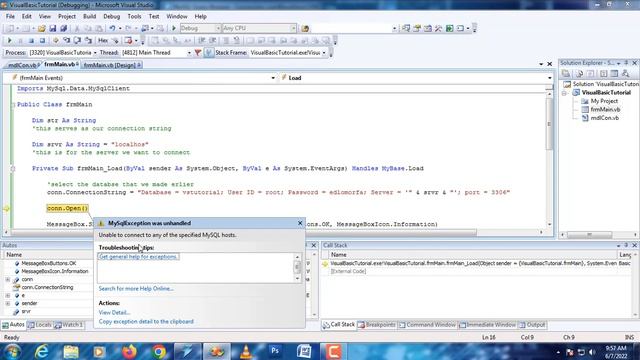Open the Build menu
Screen dimensions: 640x360
pos(89,16)
